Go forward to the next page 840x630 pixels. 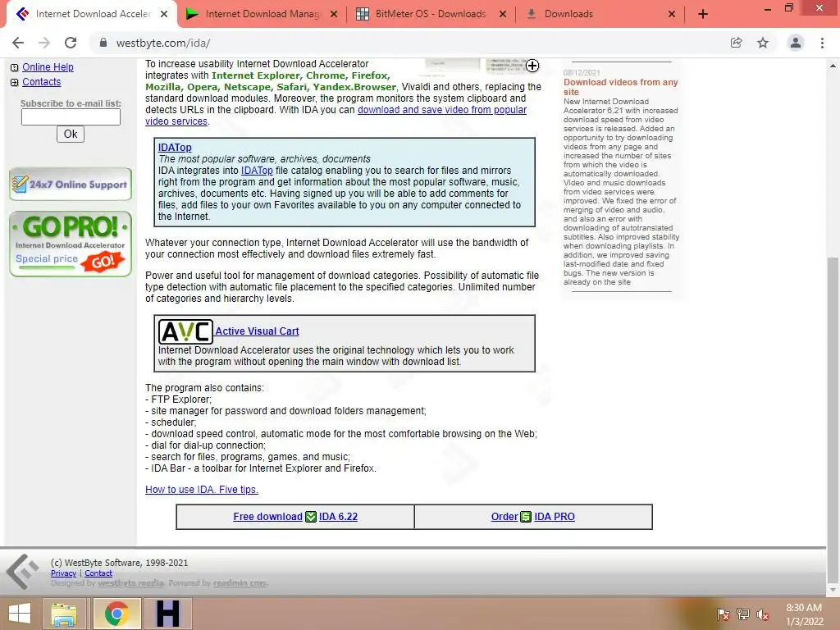tap(44, 43)
